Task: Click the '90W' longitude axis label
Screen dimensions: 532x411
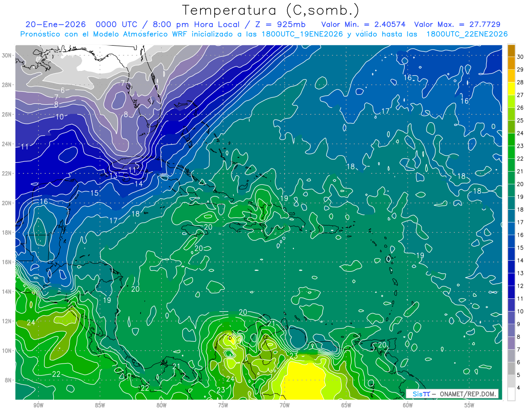Action: pyautogui.click(x=39, y=405)
